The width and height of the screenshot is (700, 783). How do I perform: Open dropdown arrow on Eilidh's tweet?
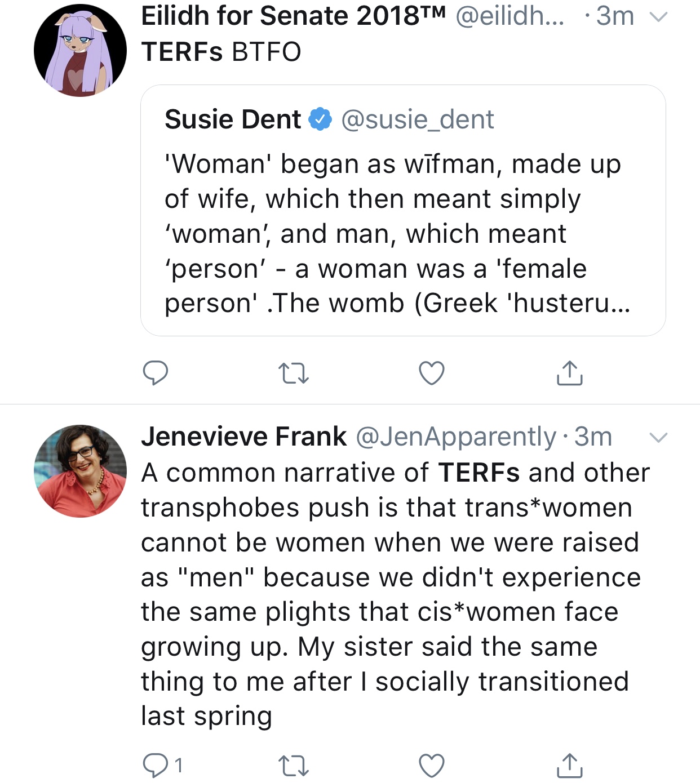[658, 17]
